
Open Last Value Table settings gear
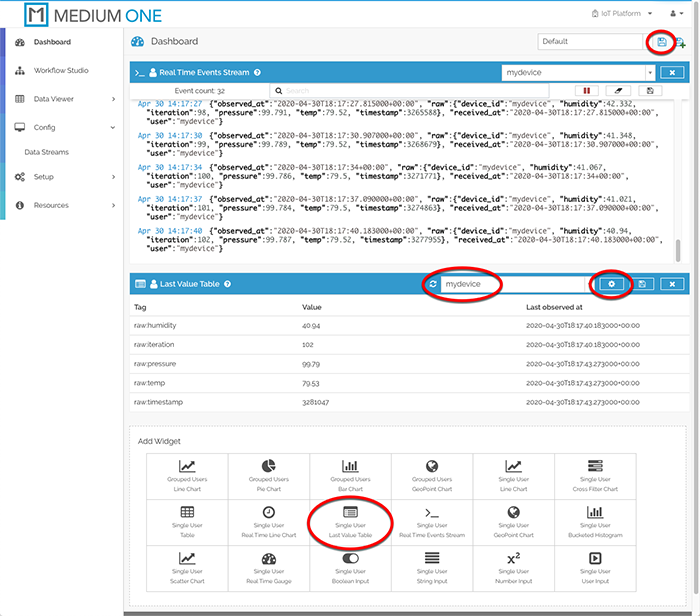point(611,284)
